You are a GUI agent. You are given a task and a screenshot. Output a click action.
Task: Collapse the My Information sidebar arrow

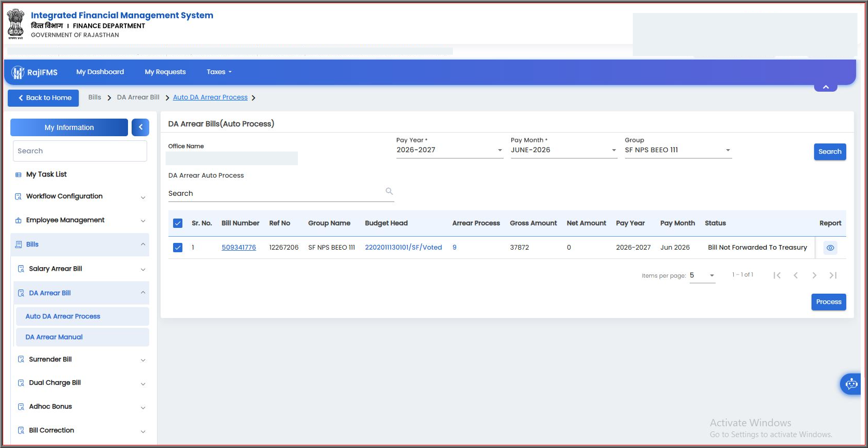[x=140, y=127]
